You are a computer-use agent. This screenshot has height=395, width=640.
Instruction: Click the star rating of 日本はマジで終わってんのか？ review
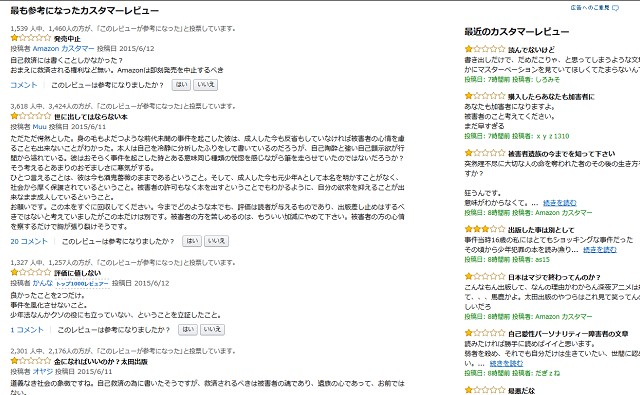click(x=484, y=277)
